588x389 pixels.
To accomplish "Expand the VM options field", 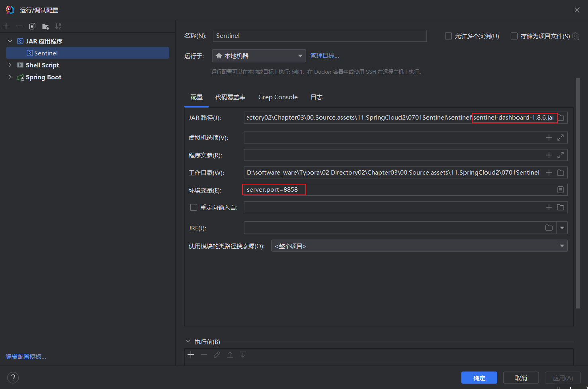I will tap(561, 138).
